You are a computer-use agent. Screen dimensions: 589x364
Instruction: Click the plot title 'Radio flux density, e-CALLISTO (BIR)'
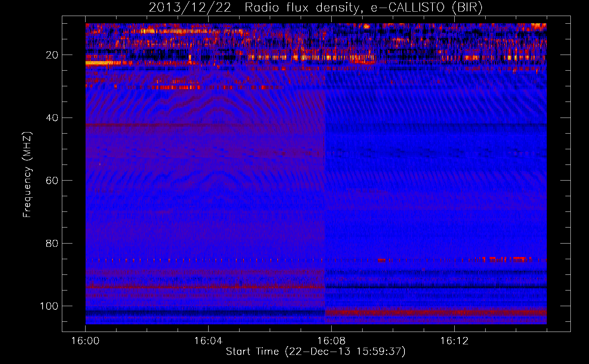(x=363, y=8)
